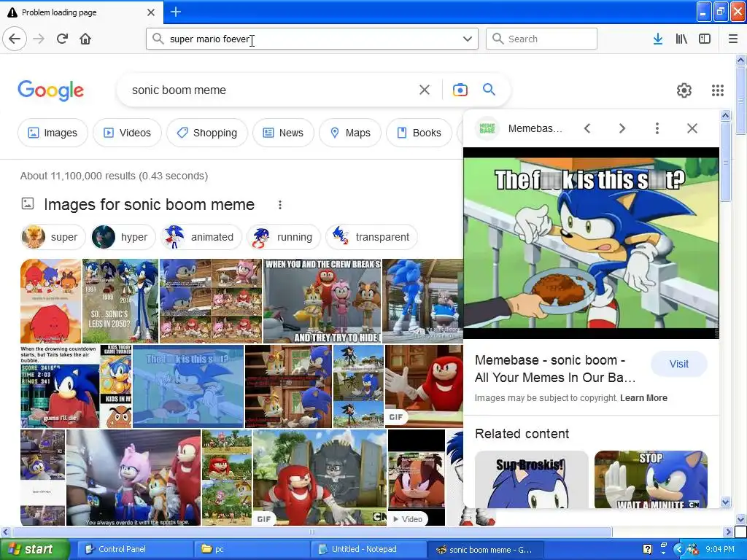The height and width of the screenshot is (560, 747).
Task: Click the preview panel scroll-down arrow
Action: click(725, 502)
